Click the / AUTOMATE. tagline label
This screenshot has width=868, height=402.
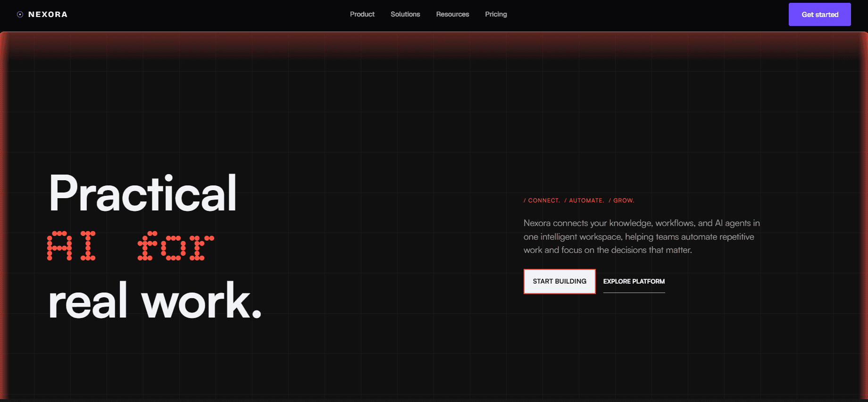(584, 201)
